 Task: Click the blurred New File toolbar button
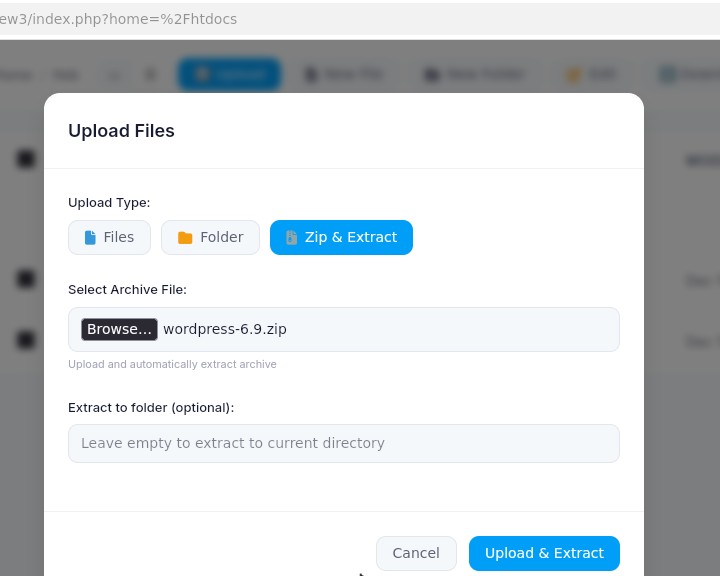point(343,74)
